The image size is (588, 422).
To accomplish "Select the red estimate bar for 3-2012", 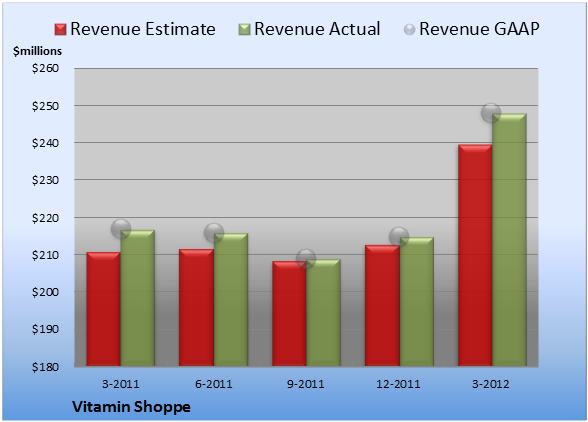I will [x=475, y=255].
